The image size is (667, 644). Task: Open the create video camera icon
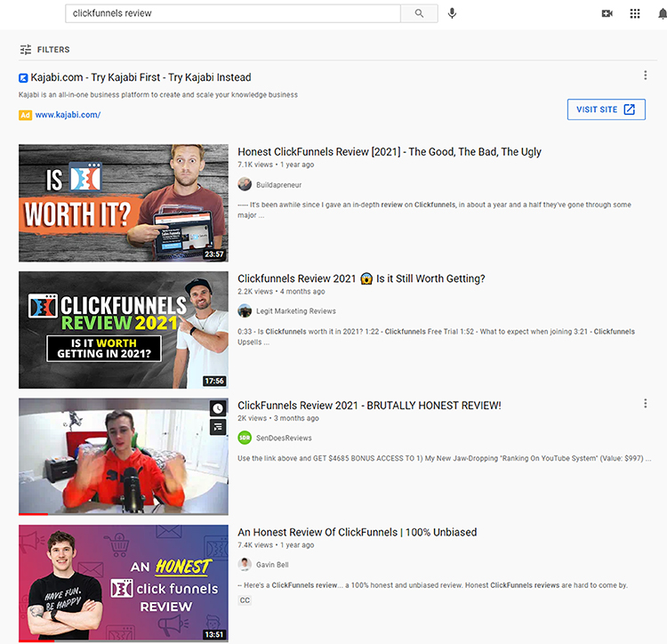click(607, 13)
